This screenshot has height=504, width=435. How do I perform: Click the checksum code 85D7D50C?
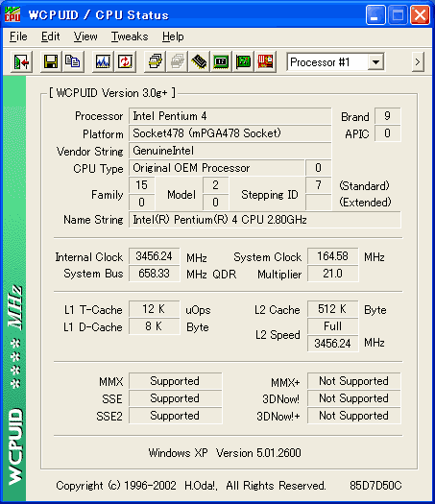click(x=375, y=486)
